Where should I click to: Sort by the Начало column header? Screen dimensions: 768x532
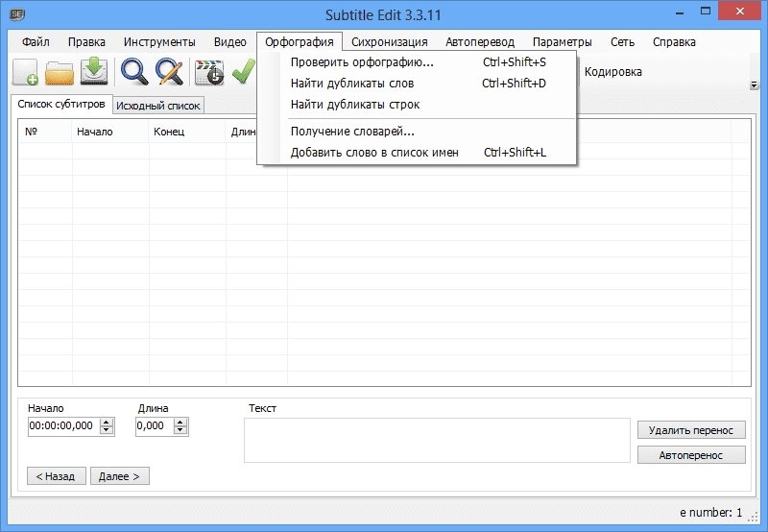point(110,132)
